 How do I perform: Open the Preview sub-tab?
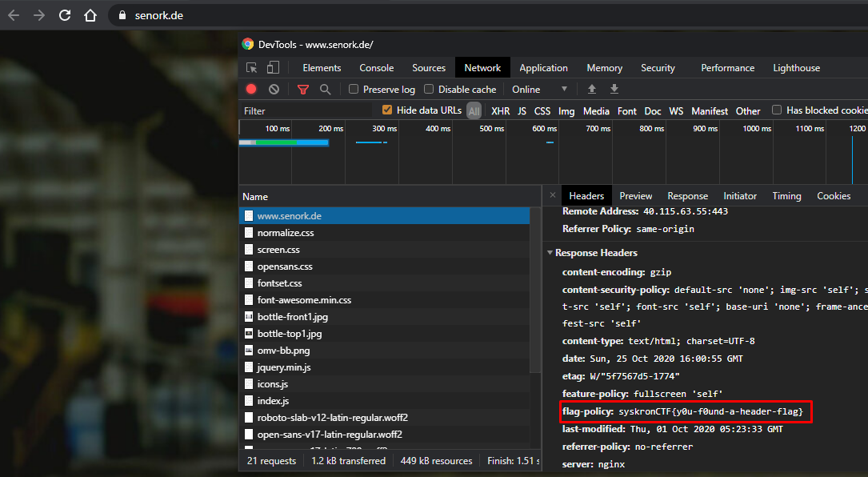point(635,195)
